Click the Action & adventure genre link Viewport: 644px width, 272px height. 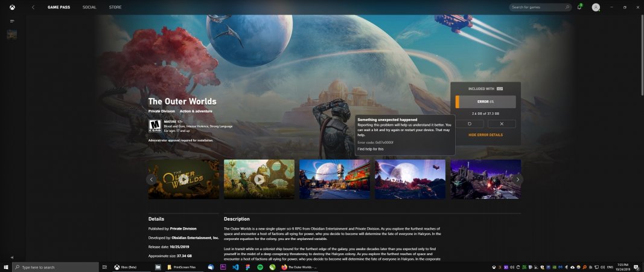click(x=196, y=111)
